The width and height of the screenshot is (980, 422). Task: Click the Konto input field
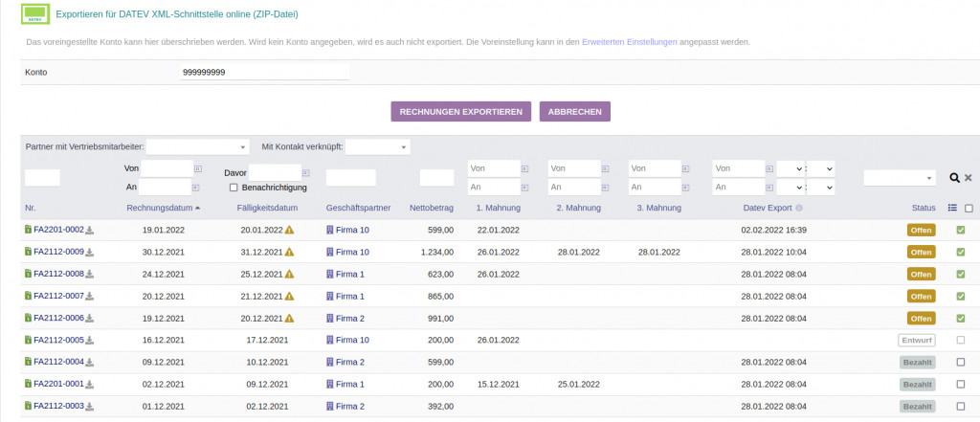point(263,73)
